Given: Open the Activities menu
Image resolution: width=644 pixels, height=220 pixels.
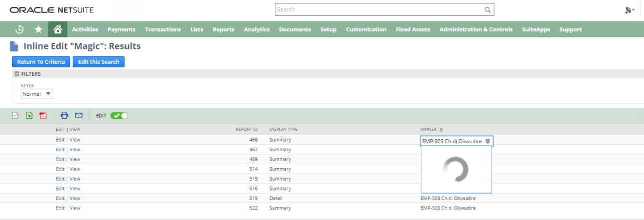Looking at the screenshot, I should coord(85,29).
